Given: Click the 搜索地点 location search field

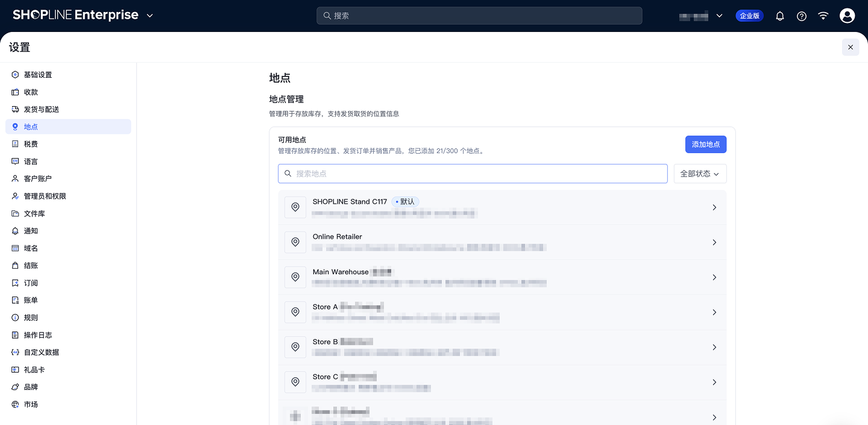Looking at the screenshot, I should (473, 174).
